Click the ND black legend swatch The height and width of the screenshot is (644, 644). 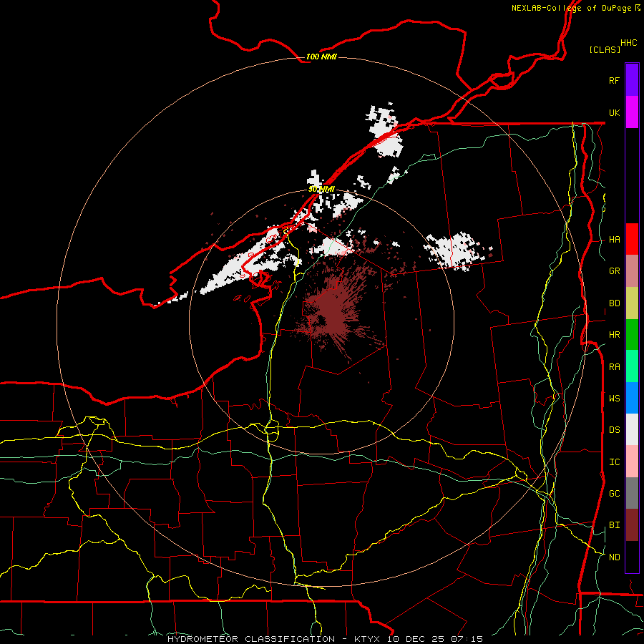632,557
